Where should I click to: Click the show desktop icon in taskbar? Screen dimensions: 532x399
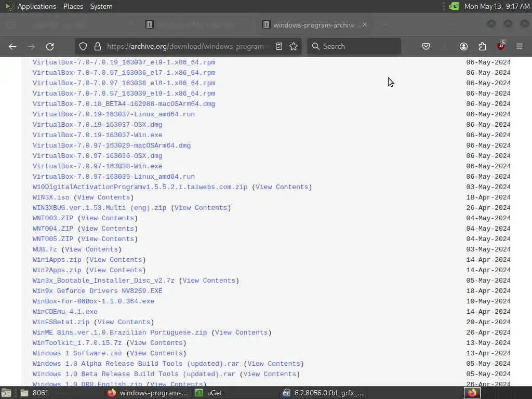point(6,393)
